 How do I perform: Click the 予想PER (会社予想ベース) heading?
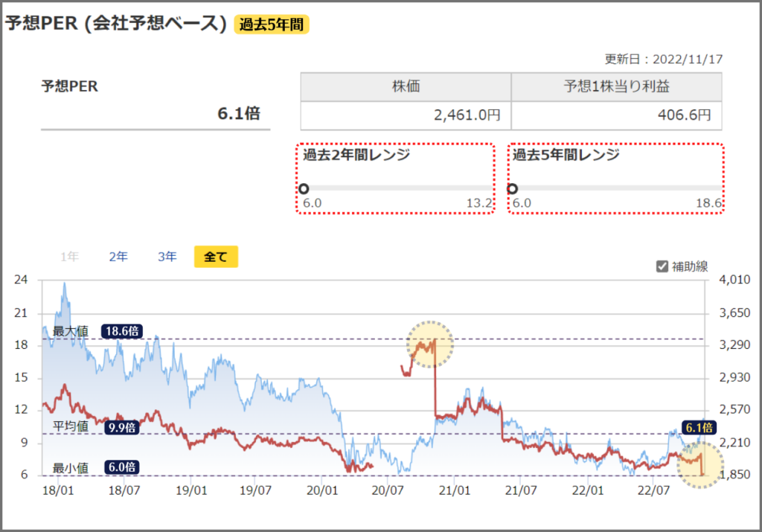point(115,23)
